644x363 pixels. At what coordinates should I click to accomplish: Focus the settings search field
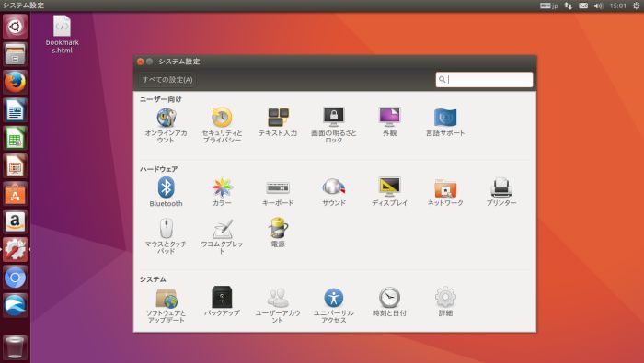(484, 80)
